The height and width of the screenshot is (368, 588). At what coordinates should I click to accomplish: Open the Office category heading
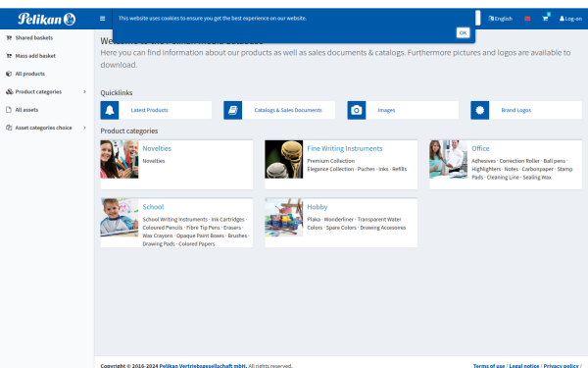point(480,149)
